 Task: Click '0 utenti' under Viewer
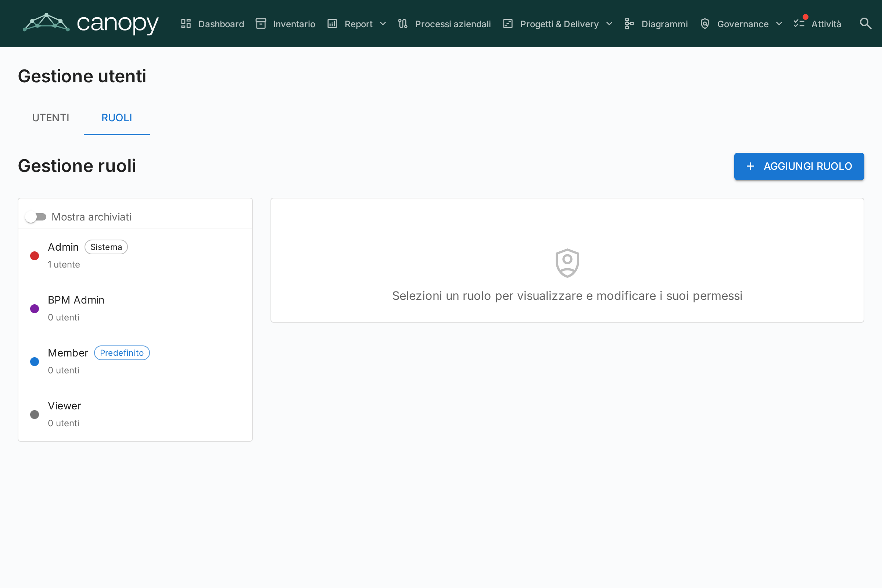pyautogui.click(x=64, y=423)
